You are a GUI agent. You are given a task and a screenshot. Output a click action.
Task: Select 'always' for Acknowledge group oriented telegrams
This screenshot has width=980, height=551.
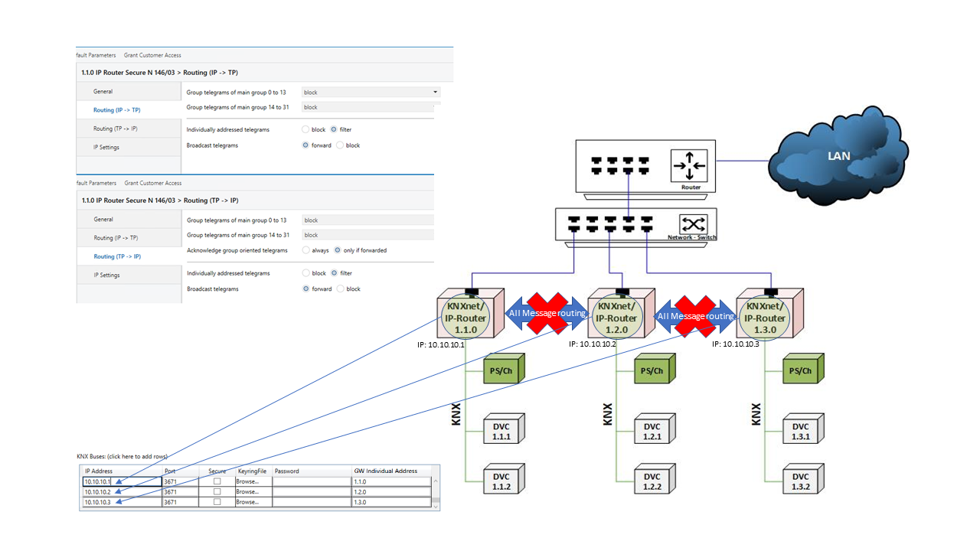click(306, 250)
